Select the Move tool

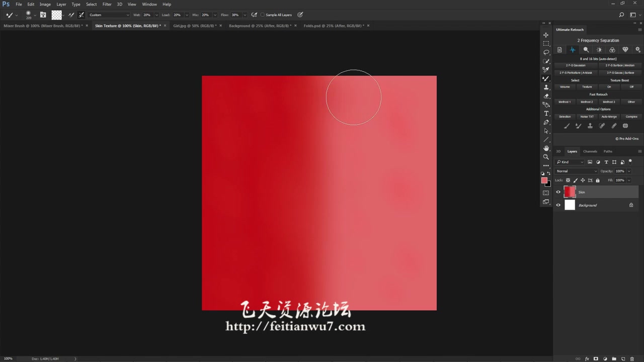point(546,35)
